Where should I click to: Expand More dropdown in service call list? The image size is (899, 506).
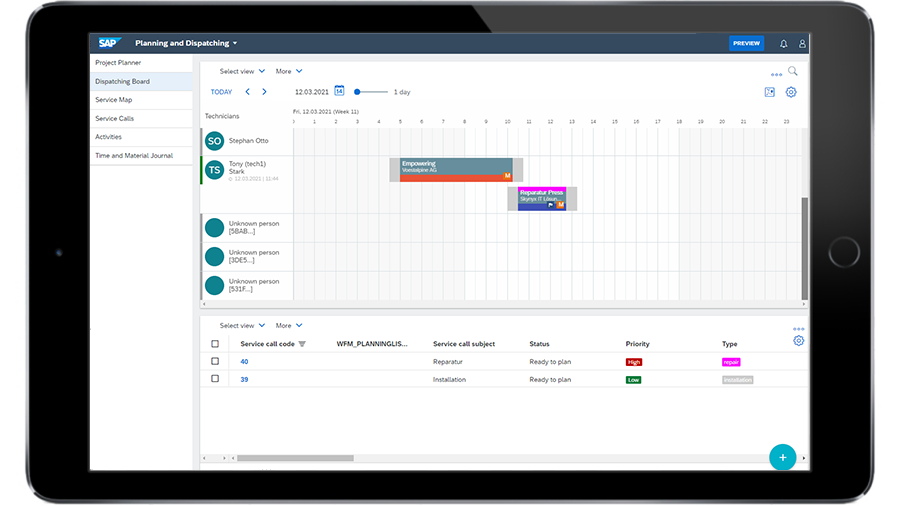click(289, 325)
